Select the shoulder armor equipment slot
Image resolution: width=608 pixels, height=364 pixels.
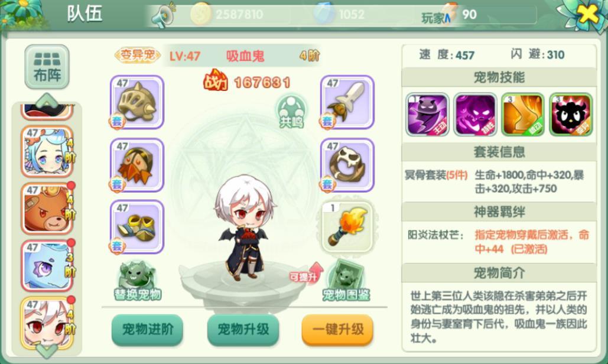pos(137,165)
